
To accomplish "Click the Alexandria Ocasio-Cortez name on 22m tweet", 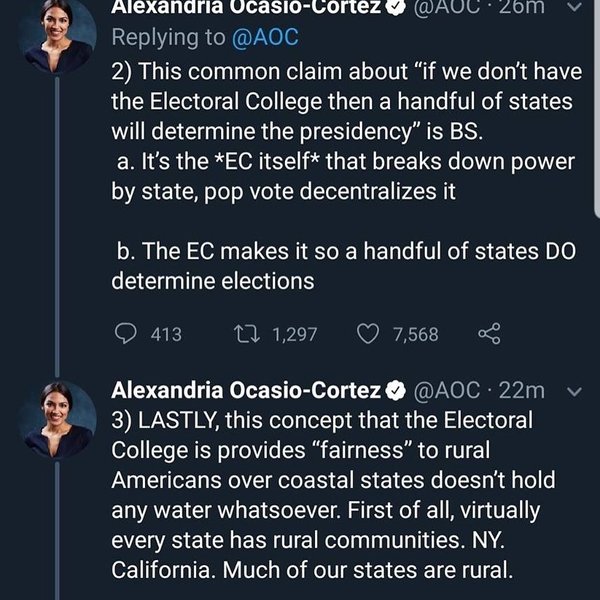I will pyautogui.click(x=246, y=389).
